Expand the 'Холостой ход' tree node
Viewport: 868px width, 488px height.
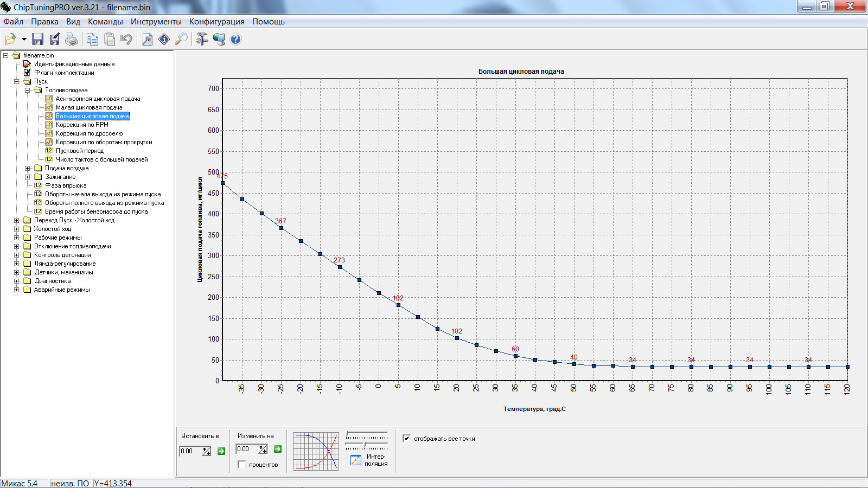pos(17,229)
